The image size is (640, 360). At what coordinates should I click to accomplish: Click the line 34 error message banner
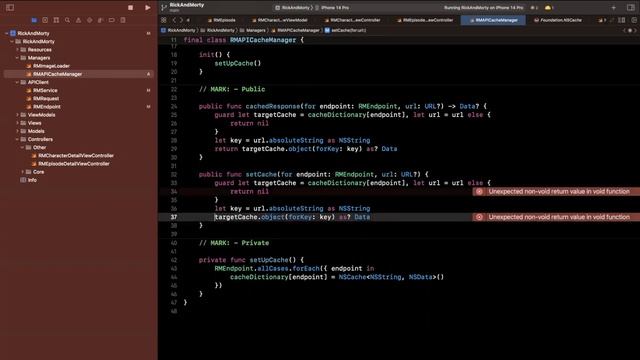(556, 191)
